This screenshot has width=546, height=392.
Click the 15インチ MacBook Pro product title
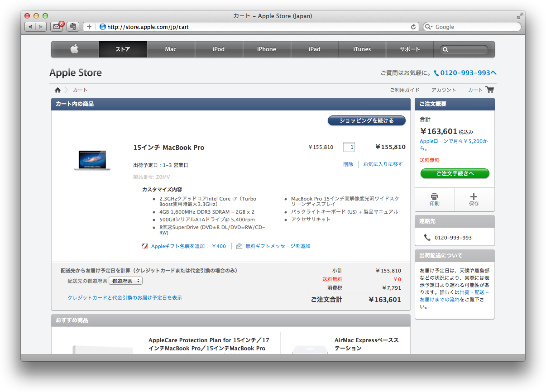click(x=169, y=148)
